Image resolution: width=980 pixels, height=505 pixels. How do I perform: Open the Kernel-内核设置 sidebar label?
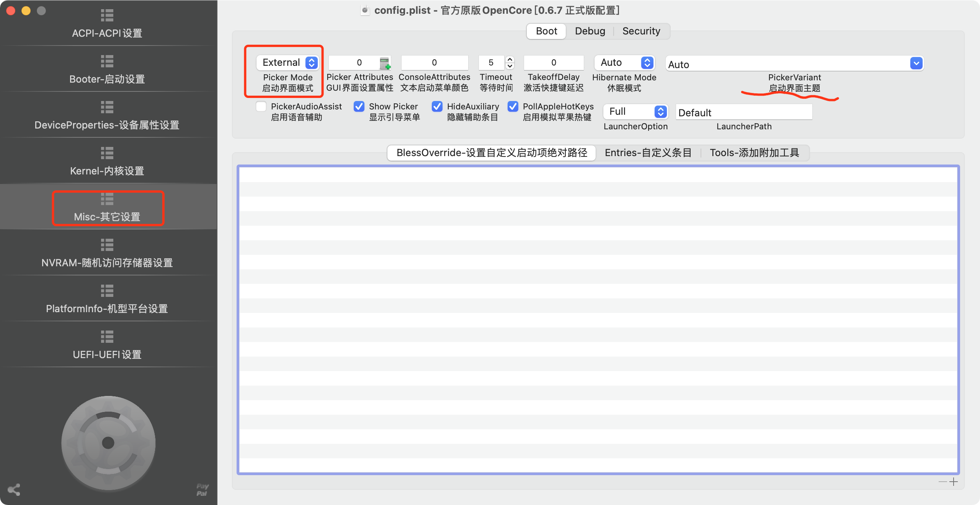pos(107,171)
